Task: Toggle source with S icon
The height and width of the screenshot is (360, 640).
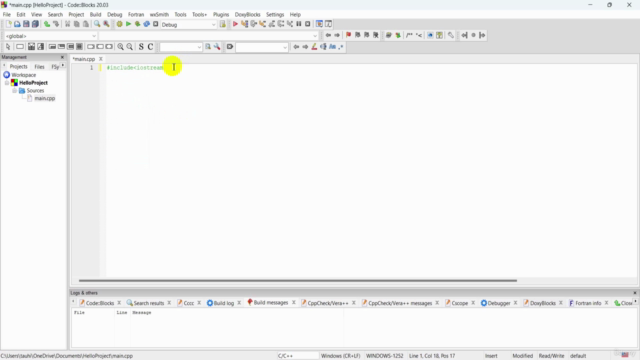Action: tap(141, 47)
